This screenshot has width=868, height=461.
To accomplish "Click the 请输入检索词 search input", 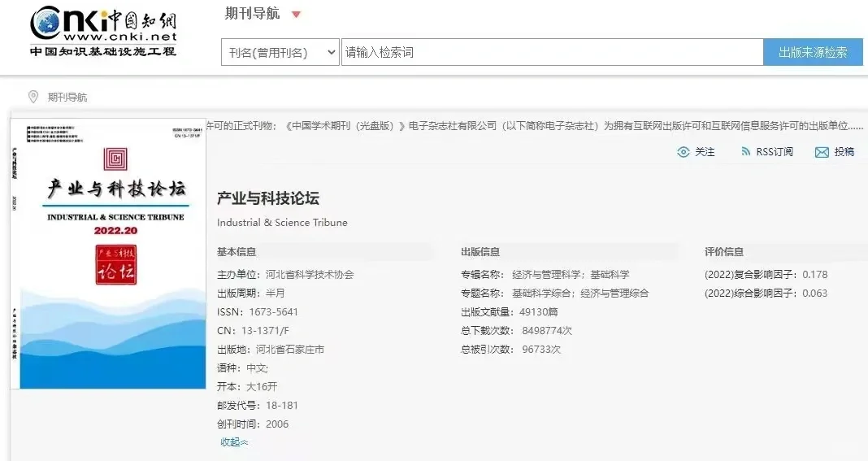I will point(552,52).
